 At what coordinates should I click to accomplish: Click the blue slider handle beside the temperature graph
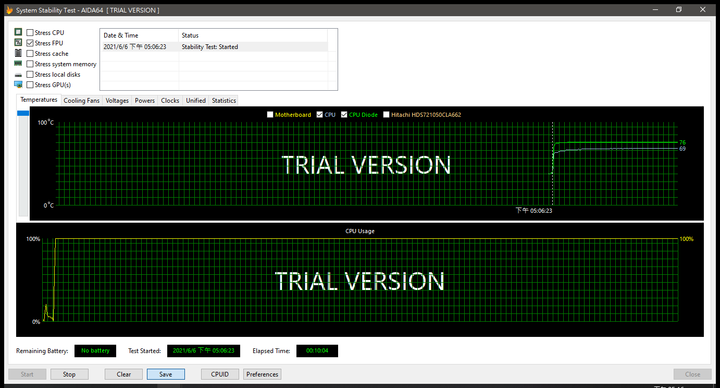click(x=23, y=113)
